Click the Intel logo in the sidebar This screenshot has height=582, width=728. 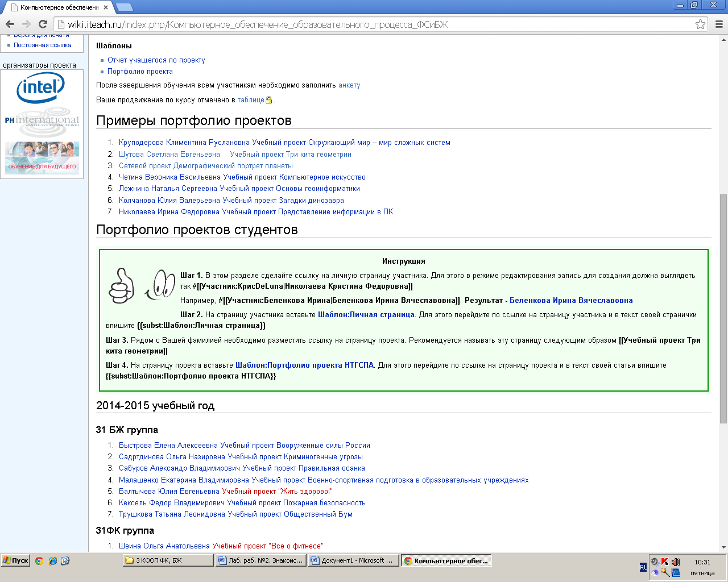point(41,89)
